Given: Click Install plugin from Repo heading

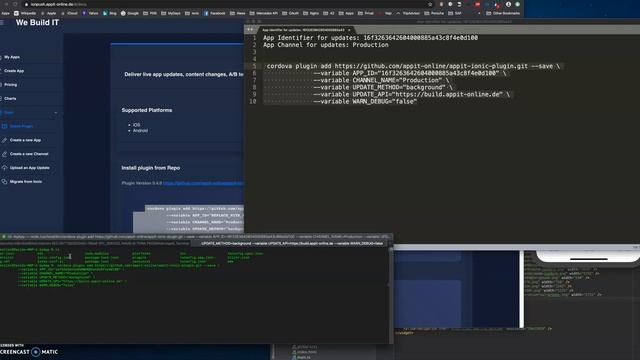Looking at the screenshot, I should (151, 168).
